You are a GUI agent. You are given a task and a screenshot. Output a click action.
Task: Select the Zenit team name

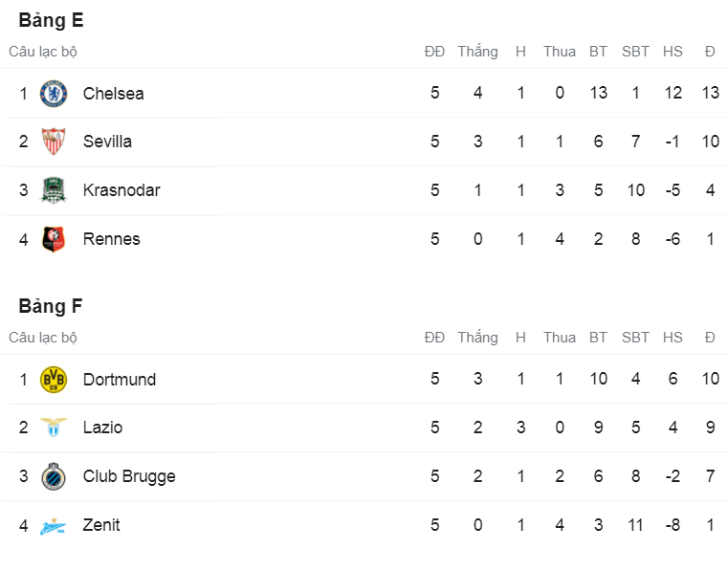click(x=101, y=525)
